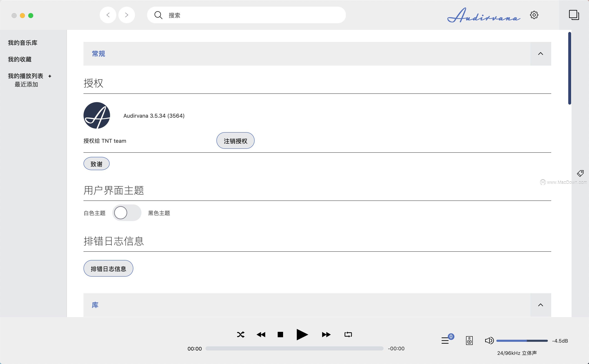Open the play queue list icon
The height and width of the screenshot is (364, 589).
click(445, 340)
